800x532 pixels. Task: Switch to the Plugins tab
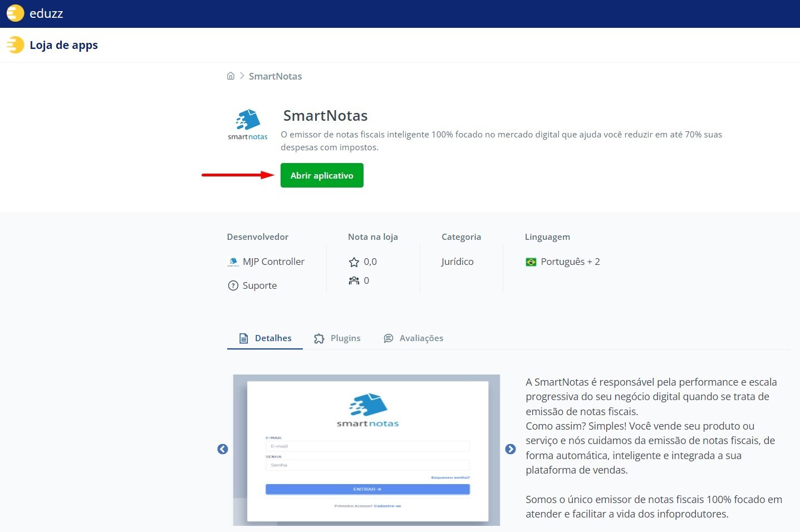pyautogui.click(x=337, y=338)
